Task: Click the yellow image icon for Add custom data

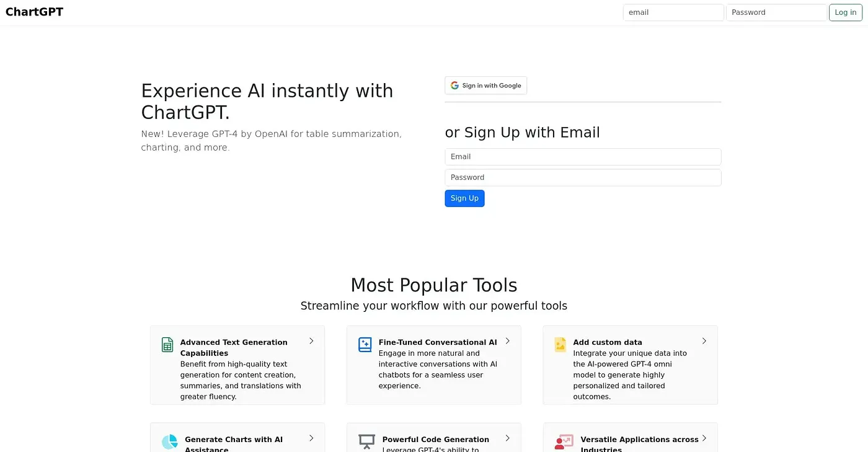Action: pos(560,345)
